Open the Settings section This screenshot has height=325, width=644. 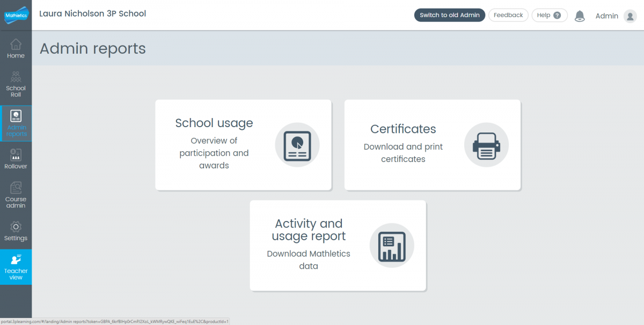[16, 230]
